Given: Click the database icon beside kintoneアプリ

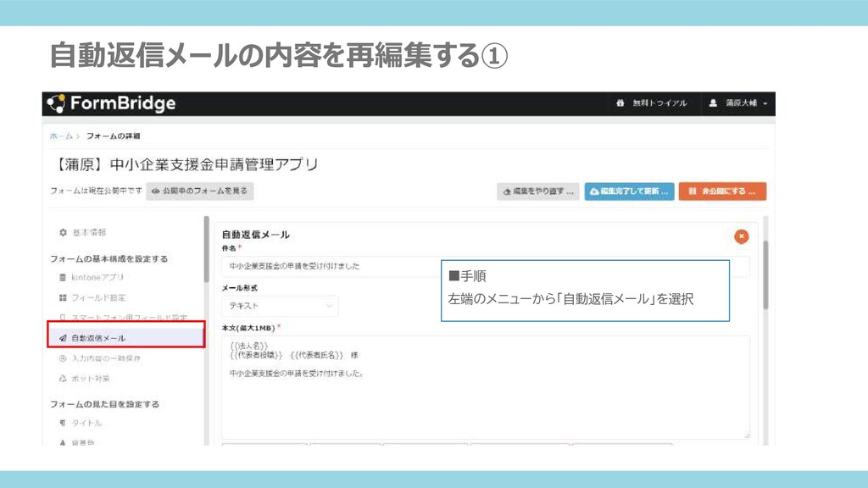Looking at the screenshot, I should (x=63, y=277).
